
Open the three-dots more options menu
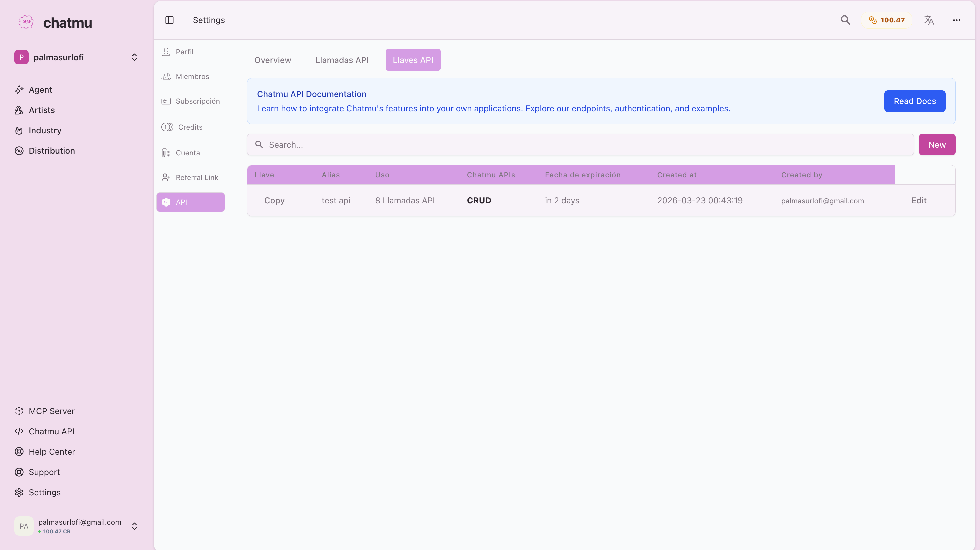[956, 20]
